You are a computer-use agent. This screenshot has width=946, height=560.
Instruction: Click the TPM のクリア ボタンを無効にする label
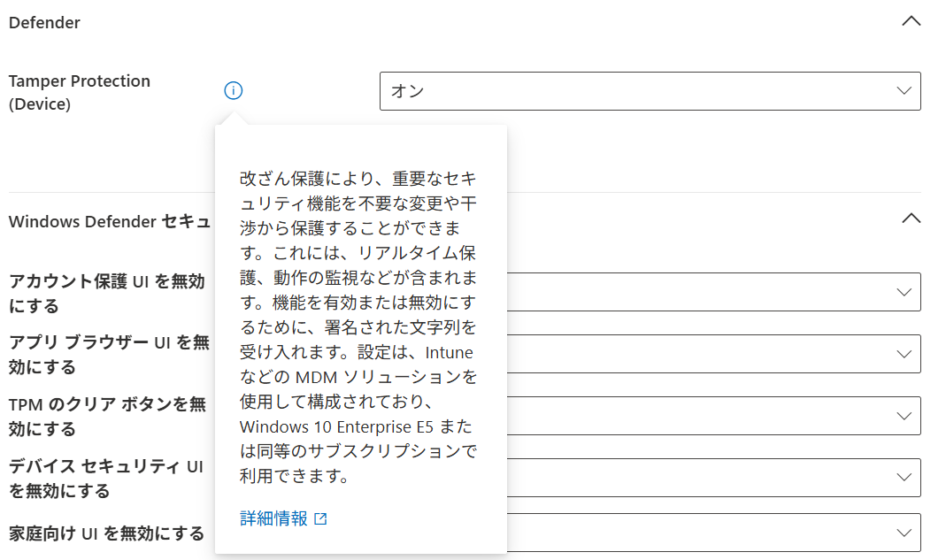click(x=104, y=415)
